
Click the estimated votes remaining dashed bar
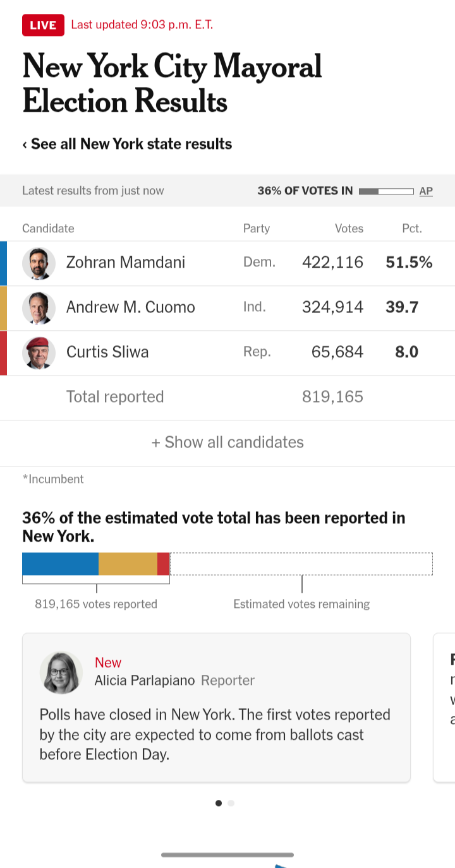click(301, 564)
